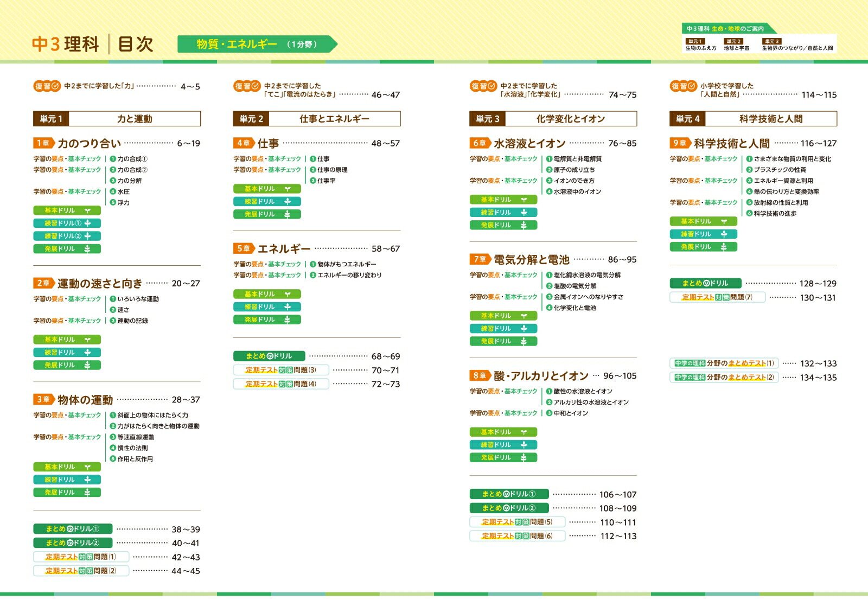Open the chapter title 酸・アルカリとイオン
Screen dimensions: 868x613
point(541,376)
